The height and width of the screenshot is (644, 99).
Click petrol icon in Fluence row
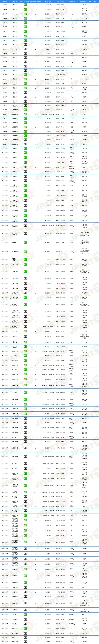25,211
